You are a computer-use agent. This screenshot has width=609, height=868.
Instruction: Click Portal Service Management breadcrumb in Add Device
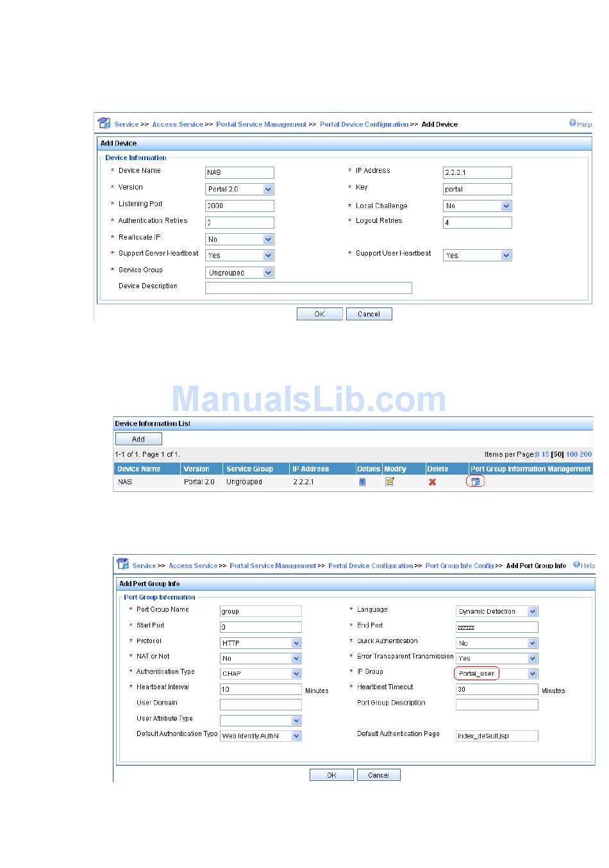coord(261,124)
